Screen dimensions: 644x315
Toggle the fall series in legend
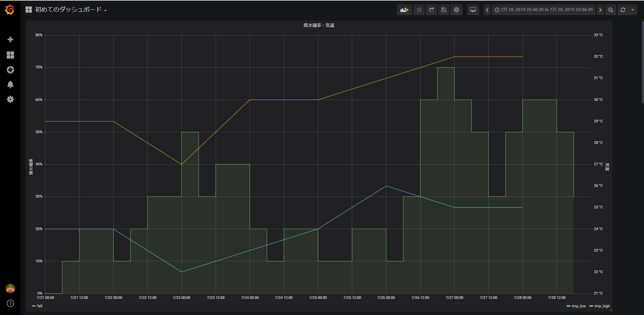click(40, 306)
